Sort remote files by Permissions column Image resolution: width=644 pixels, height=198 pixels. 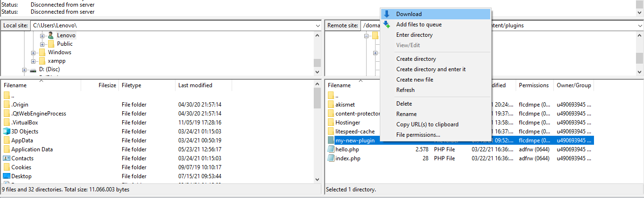(x=534, y=85)
